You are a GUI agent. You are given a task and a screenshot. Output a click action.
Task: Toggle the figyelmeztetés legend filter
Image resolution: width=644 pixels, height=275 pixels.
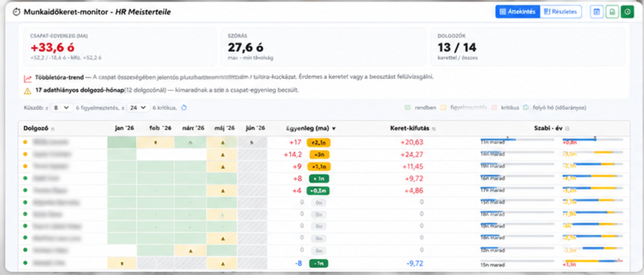pyautogui.click(x=463, y=108)
